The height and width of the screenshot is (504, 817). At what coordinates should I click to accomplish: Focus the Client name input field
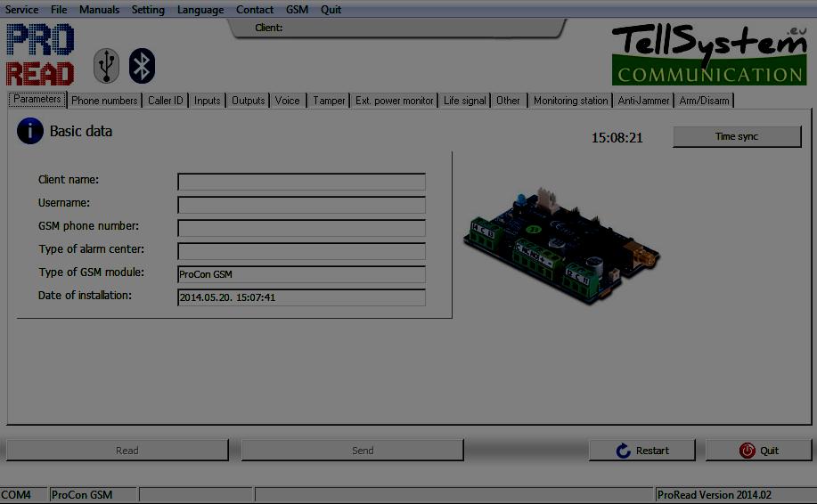[301, 182]
